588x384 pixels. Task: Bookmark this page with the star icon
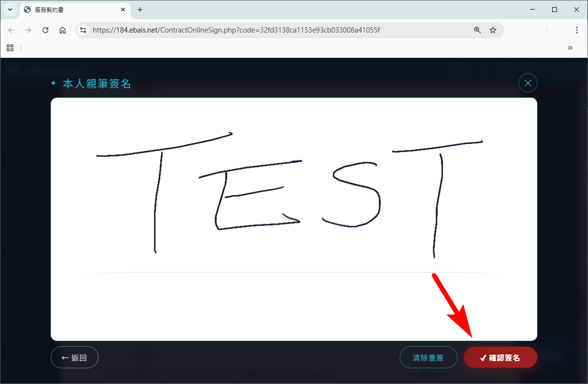coord(493,30)
